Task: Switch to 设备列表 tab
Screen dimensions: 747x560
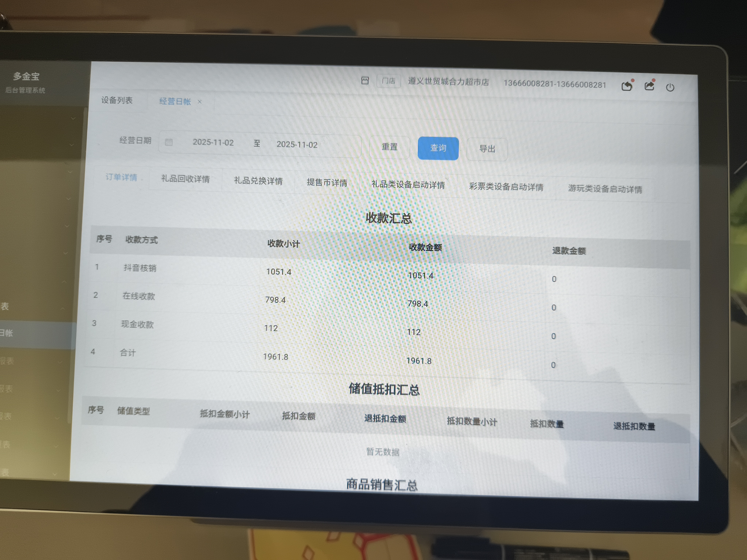Action: (117, 100)
